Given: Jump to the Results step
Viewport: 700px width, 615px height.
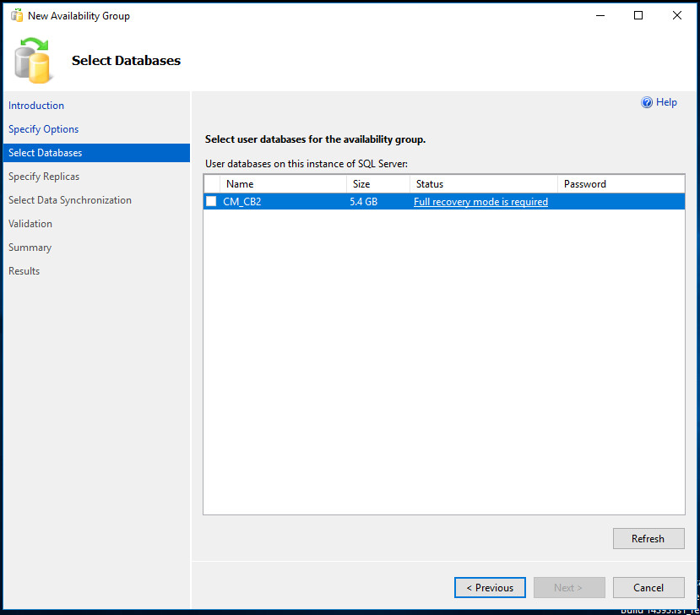Looking at the screenshot, I should click(24, 270).
